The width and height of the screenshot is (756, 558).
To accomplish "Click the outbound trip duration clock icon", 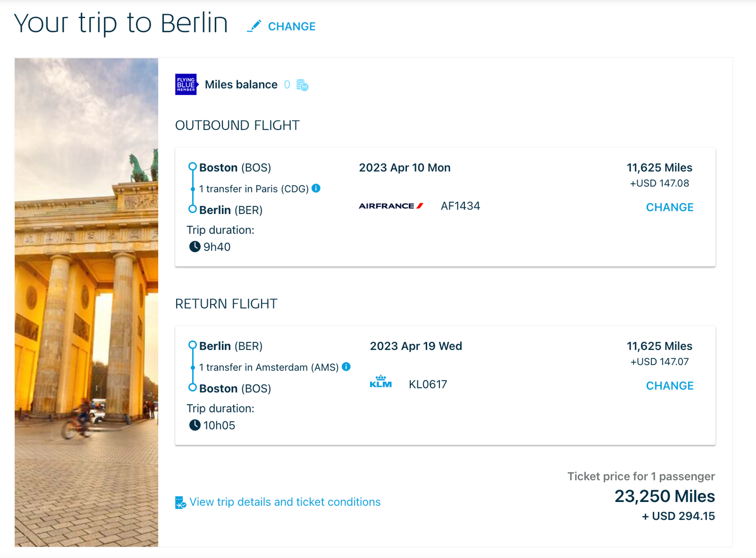I will [x=195, y=247].
